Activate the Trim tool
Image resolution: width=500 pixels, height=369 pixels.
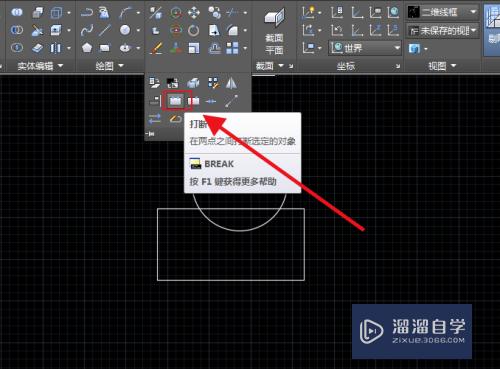232,13
